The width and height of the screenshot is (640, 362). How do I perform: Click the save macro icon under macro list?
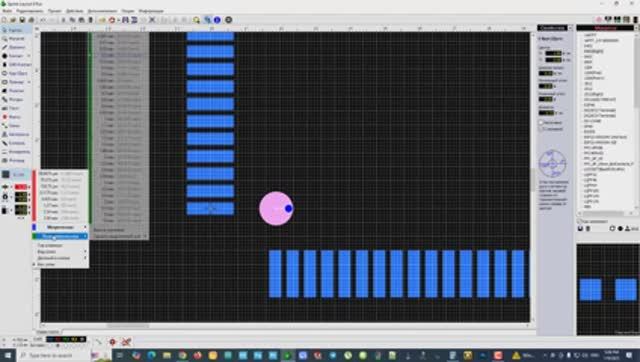580,229
